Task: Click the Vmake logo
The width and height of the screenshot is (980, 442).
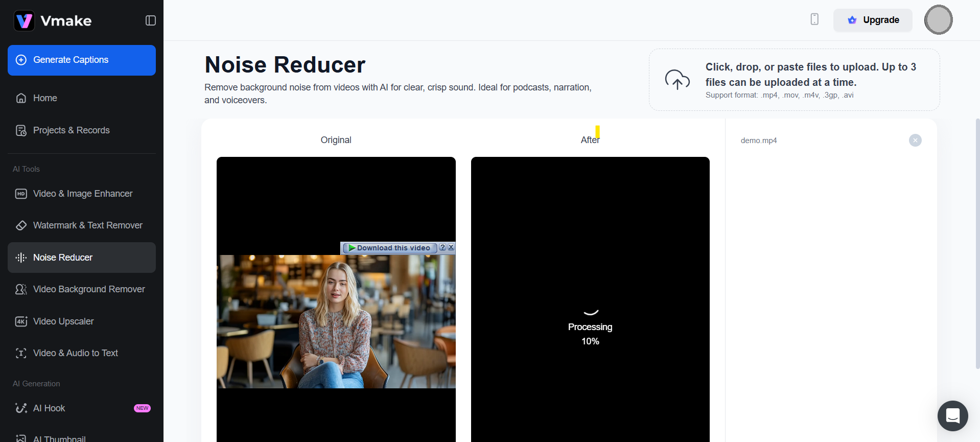Action: 53,20
